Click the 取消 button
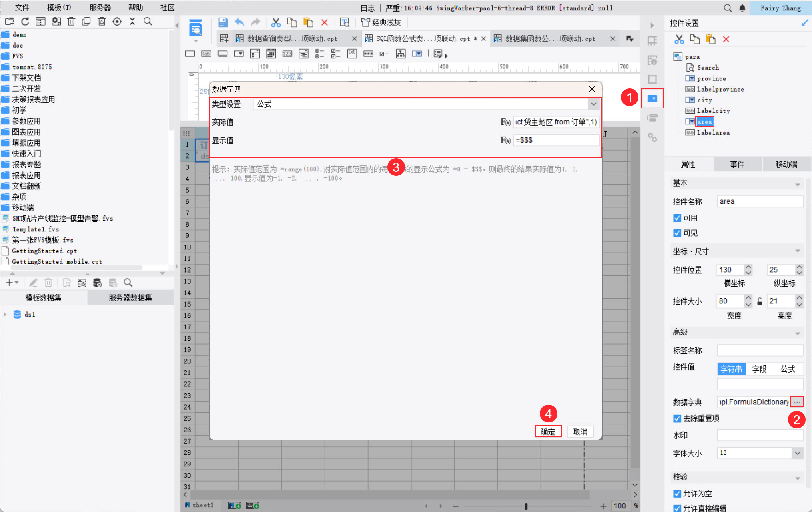 point(580,432)
